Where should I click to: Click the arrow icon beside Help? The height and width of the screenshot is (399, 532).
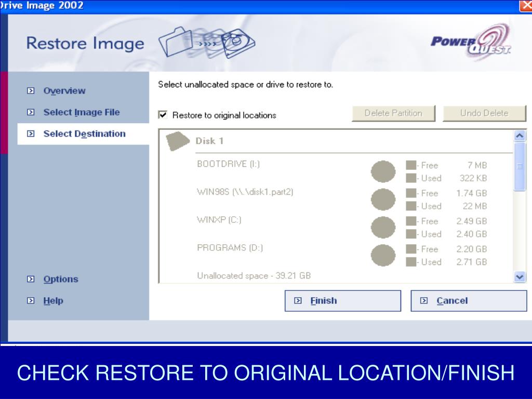[31, 300]
